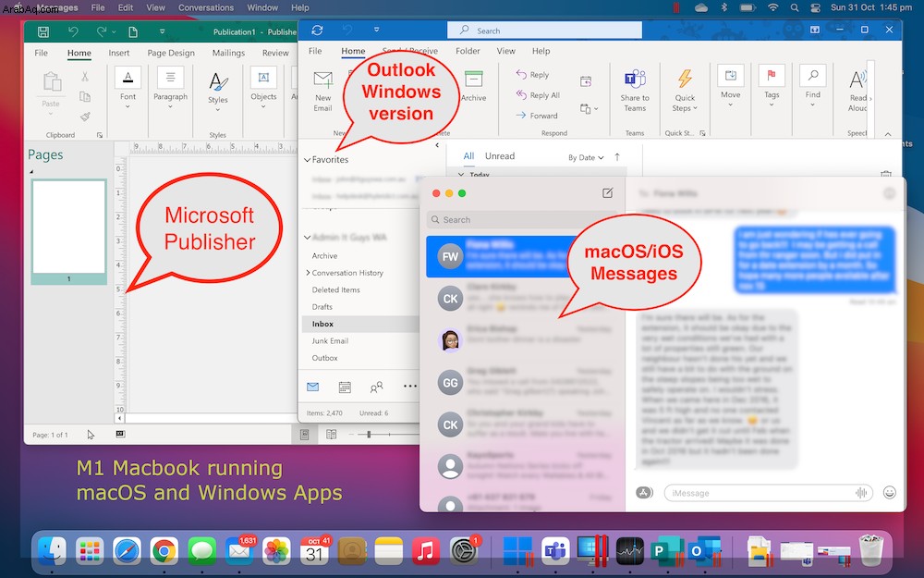
Task: Open the Page Design tab in Publisher
Action: pos(171,53)
